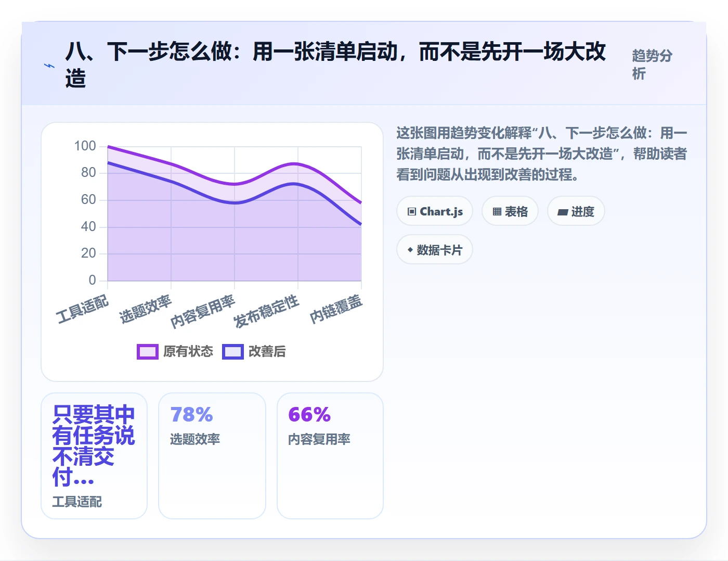The width and height of the screenshot is (728, 561).
Task: Click the 趋势分析 label in header
Action: (x=652, y=65)
